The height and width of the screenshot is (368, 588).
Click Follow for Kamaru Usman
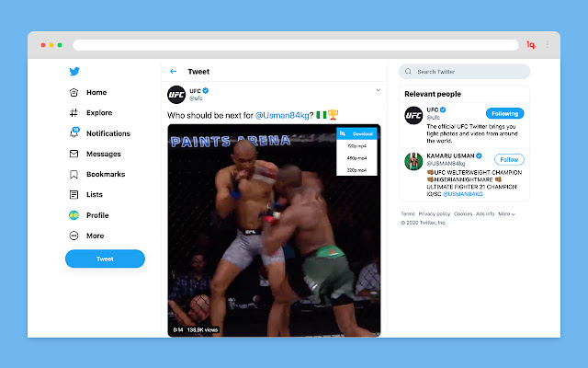point(509,159)
